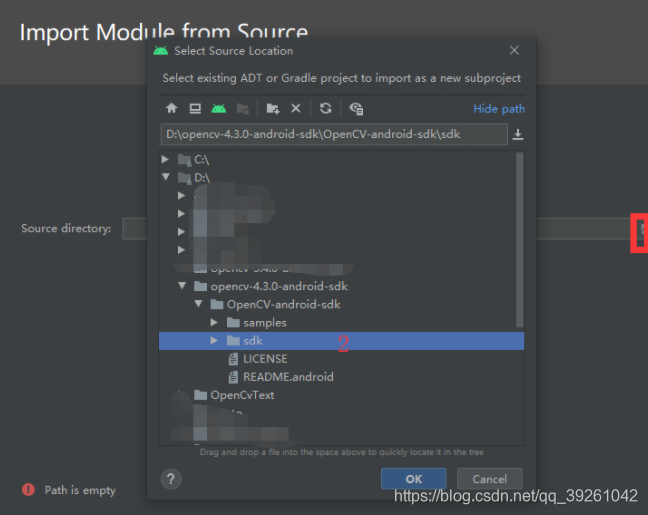Click the Path is empty error icon
Viewport: 648px width, 515px height.
tap(28, 490)
